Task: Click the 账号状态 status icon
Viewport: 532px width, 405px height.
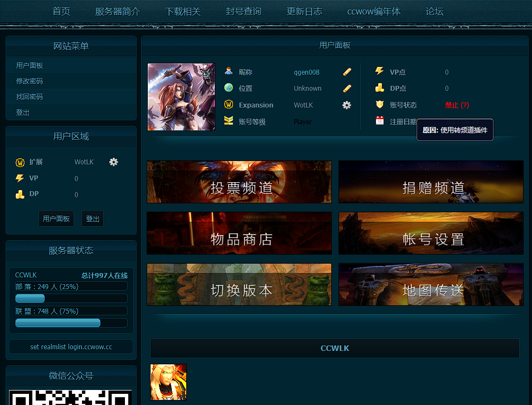Action: [380, 105]
